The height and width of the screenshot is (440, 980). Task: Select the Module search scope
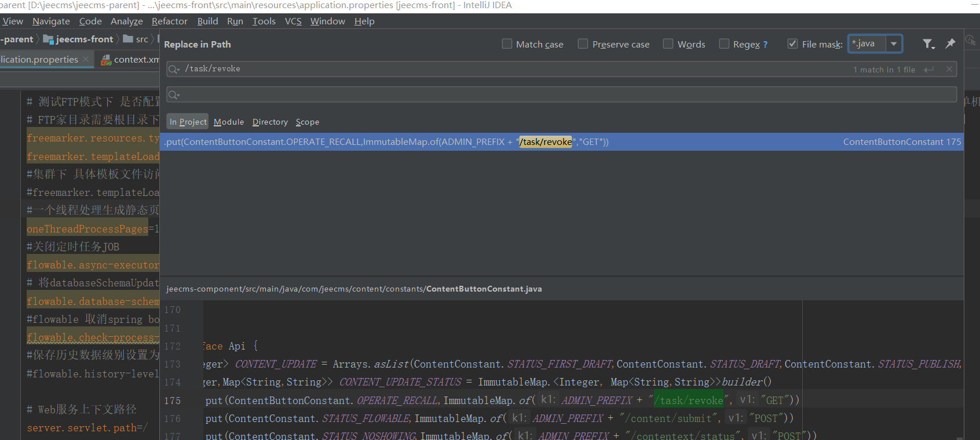point(229,122)
